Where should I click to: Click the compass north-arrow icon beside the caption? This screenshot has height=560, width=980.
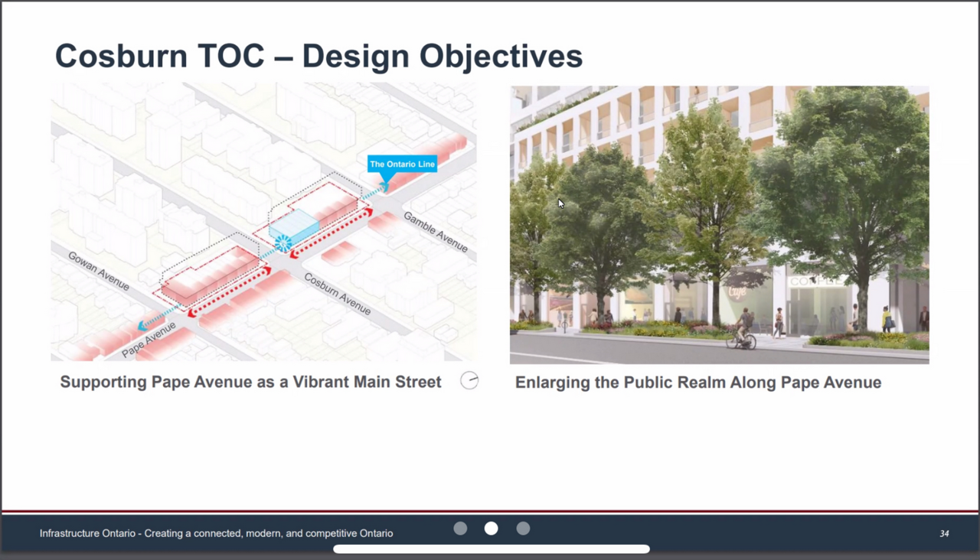(469, 380)
